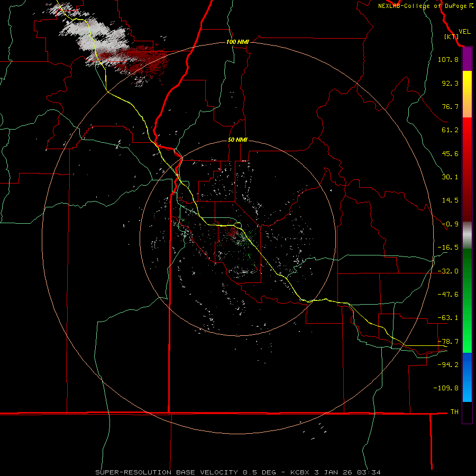Select the -78.7 velocity scale value

point(448,342)
